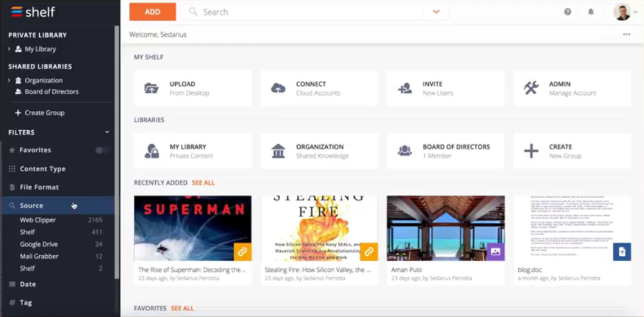Open the notifications bell icon
The height and width of the screenshot is (317, 644).
coord(591,12)
